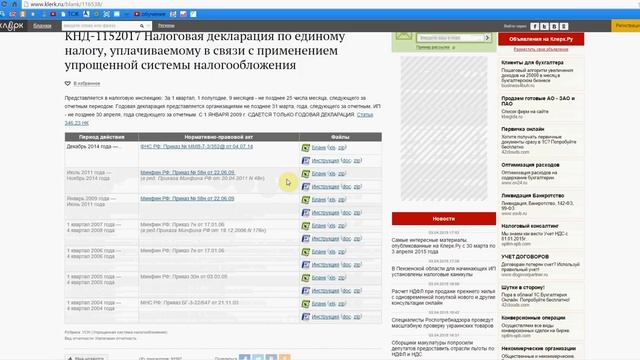Open the Первичка онлайн ad

522,129
